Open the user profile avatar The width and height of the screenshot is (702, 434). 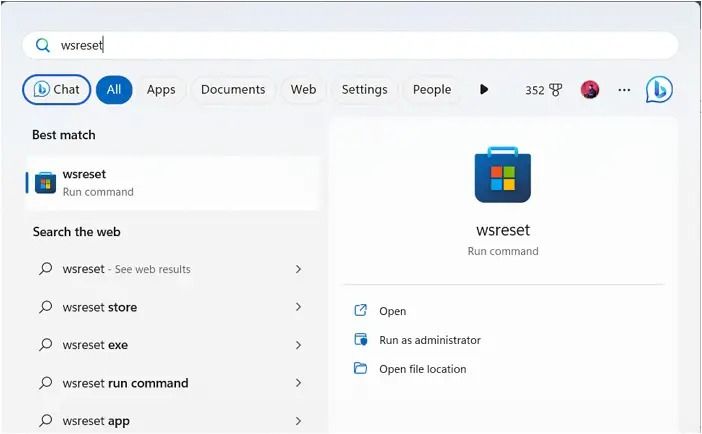590,90
